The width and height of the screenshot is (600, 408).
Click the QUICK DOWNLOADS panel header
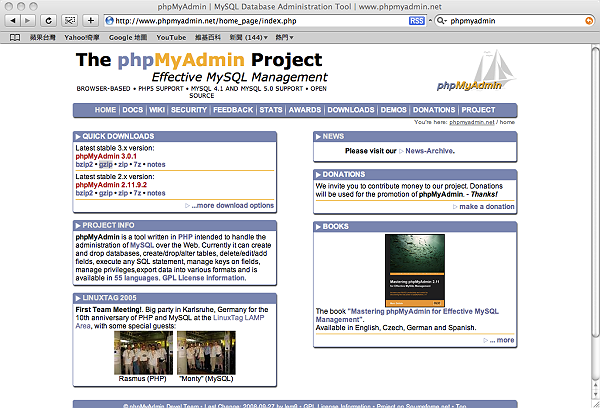tap(175, 137)
